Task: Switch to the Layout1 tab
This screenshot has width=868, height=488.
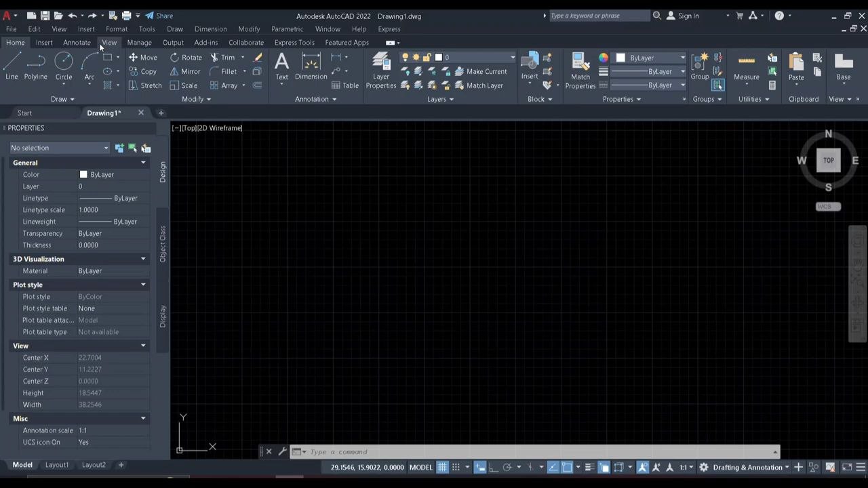Action: [57, 465]
